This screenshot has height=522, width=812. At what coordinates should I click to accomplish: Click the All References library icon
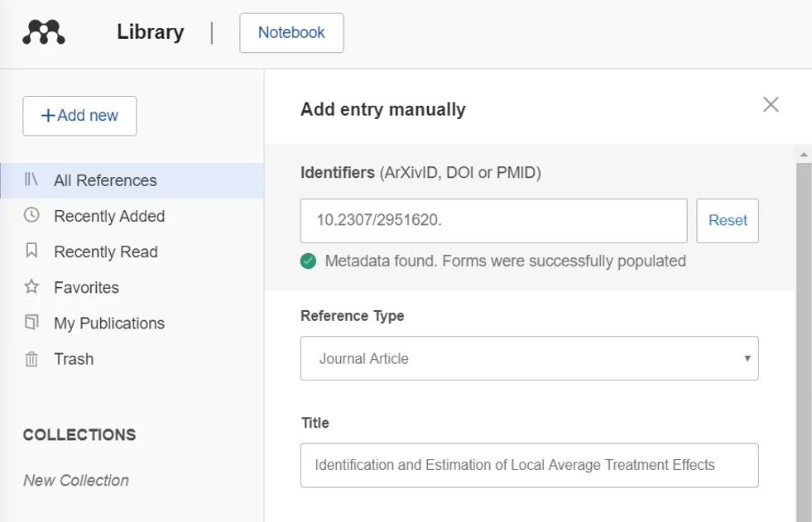(x=31, y=180)
